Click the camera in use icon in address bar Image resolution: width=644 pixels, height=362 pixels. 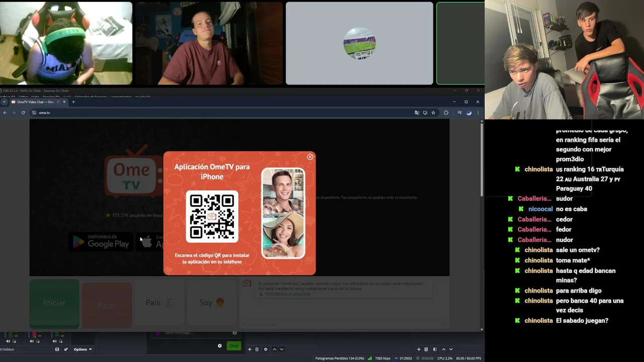425,113
